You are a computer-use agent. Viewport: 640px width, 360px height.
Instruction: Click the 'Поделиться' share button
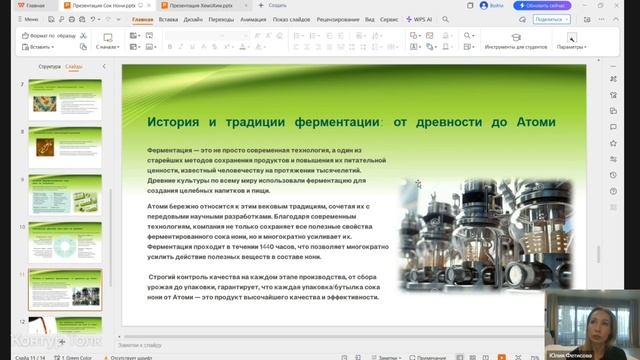551,19
